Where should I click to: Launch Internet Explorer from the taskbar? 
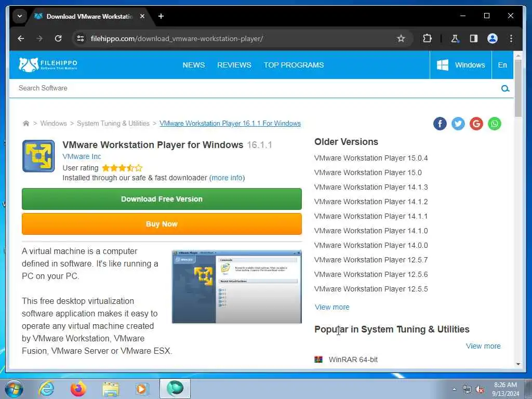click(46, 389)
